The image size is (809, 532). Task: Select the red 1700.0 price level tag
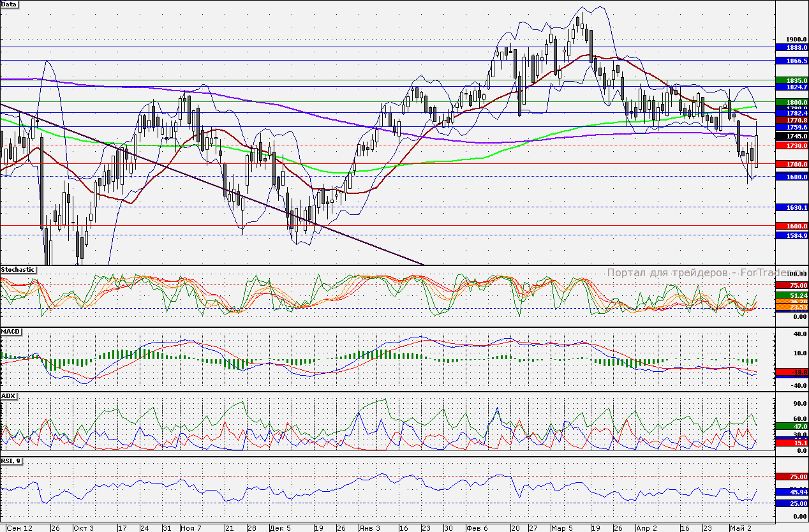click(792, 165)
